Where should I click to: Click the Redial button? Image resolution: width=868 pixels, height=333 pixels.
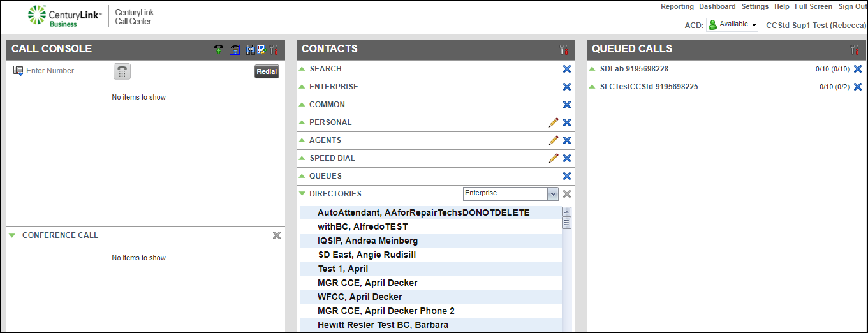[267, 71]
